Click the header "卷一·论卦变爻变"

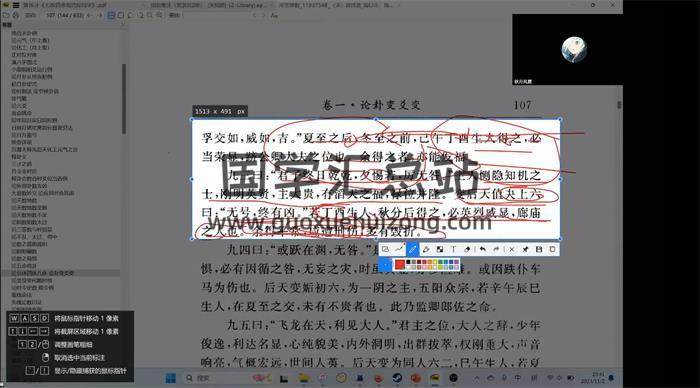371,105
